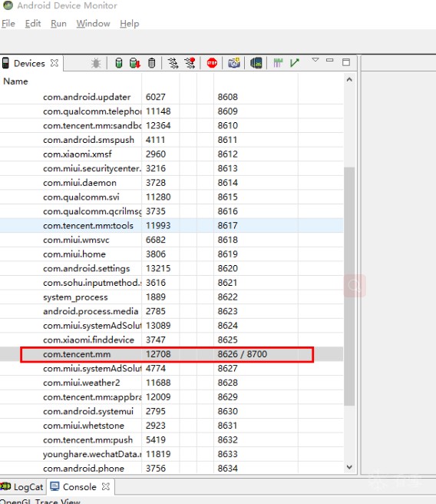Click the Systrace capture icon
This screenshot has width=436, height=504.
point(278,63)
